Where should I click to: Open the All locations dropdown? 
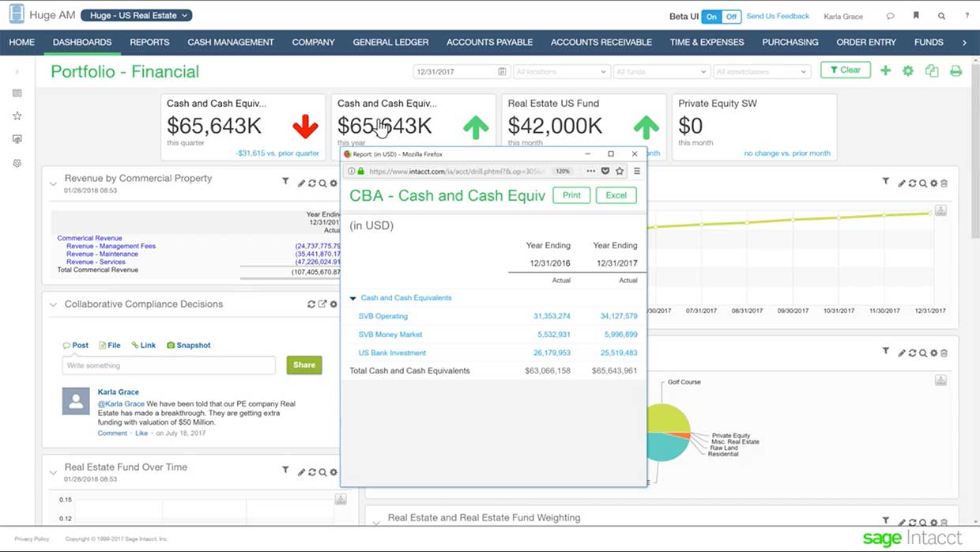point(560,71)
